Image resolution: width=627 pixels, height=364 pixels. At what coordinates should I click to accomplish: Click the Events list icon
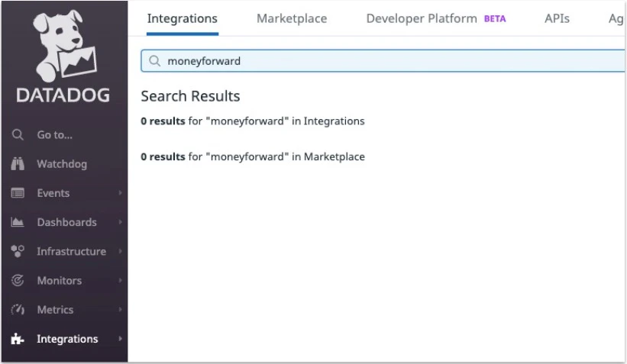[18, 193]
